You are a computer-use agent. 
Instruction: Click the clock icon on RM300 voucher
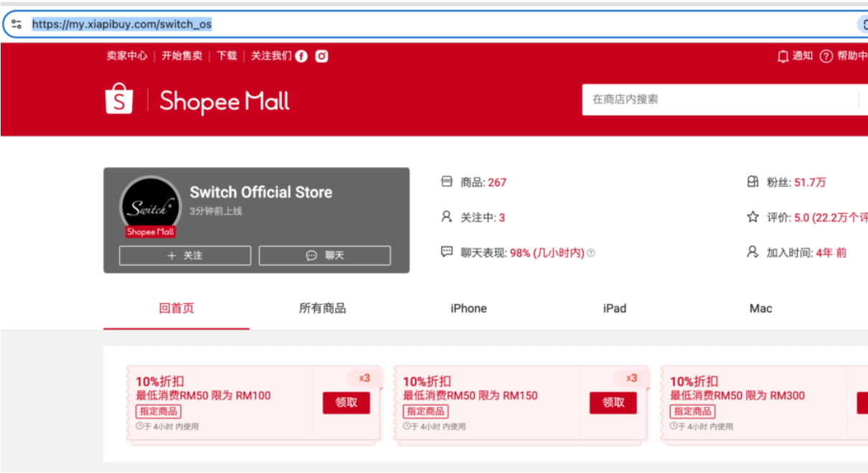tap(673, 426)
